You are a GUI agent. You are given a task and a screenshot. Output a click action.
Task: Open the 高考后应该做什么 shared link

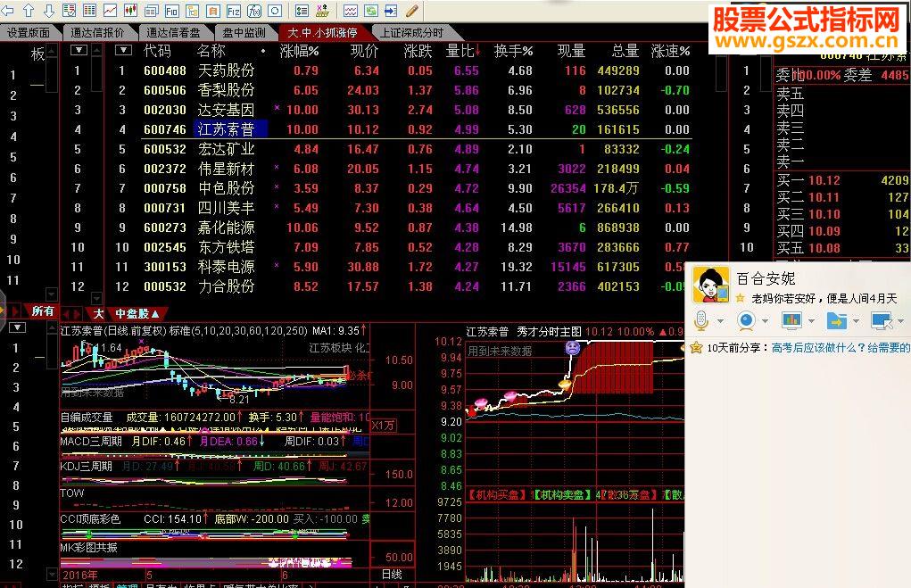[x=841, y=347]
